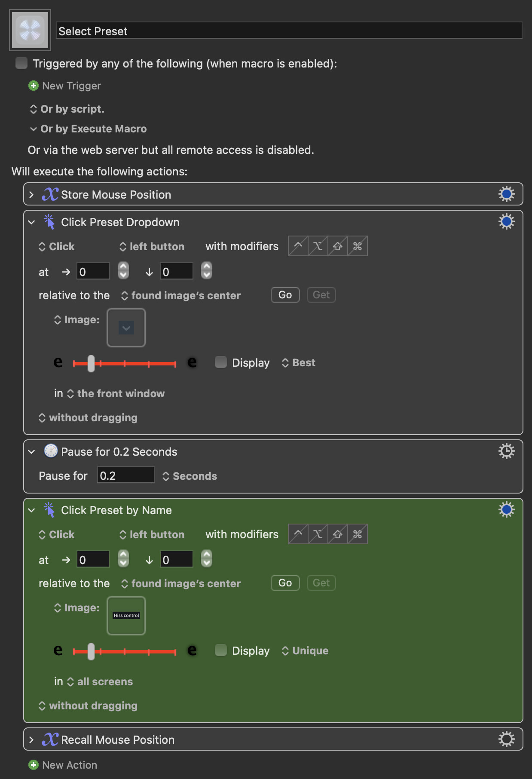Image resolution: width=532 pixels, height=779 pixels.
Task: Check Display box in Click Preset Dropdown action
Action: click(221, 362)
